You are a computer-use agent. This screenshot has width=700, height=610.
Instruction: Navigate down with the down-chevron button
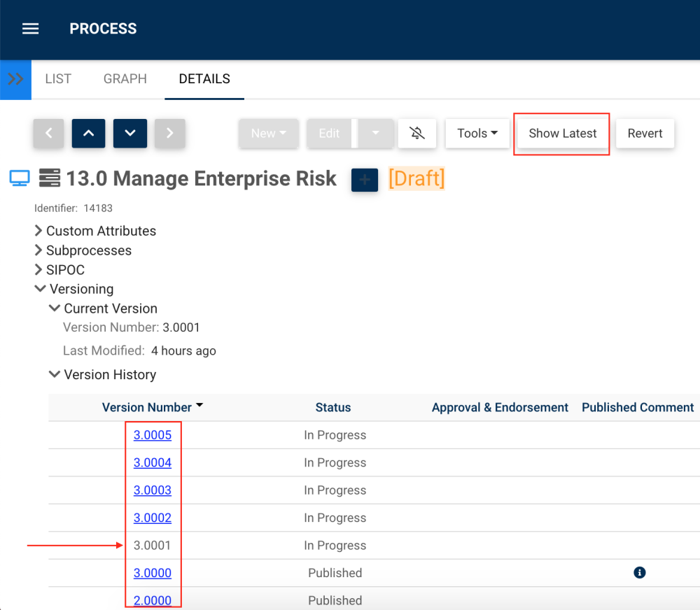pyautogui.click(x=130, y=133)
